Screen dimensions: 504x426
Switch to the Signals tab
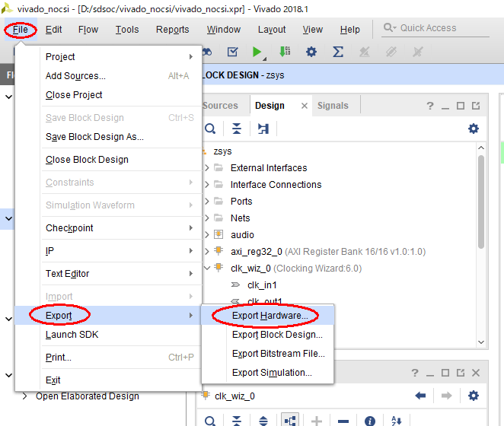[333, 106]
